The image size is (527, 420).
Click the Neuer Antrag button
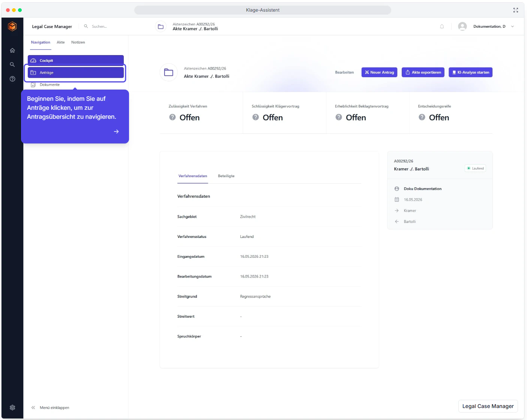pyautogui.click(x=379, y=72)
